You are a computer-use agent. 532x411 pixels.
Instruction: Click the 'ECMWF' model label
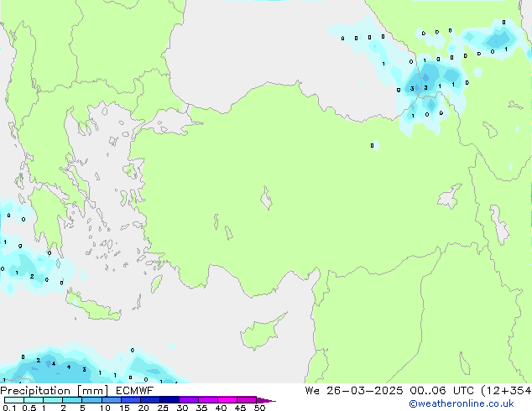(x=135, y=391)
